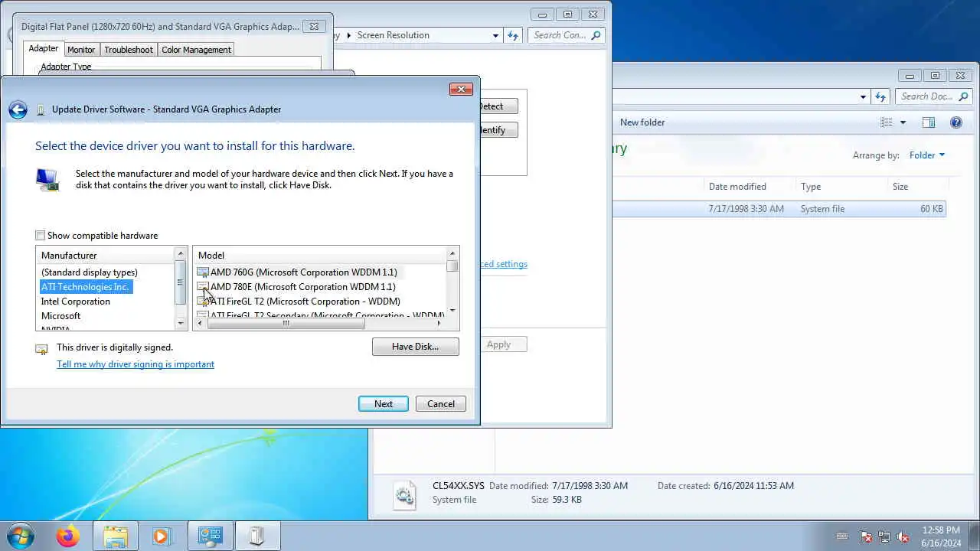Enable Show compatible hardware checkbox

coord(41,236)
